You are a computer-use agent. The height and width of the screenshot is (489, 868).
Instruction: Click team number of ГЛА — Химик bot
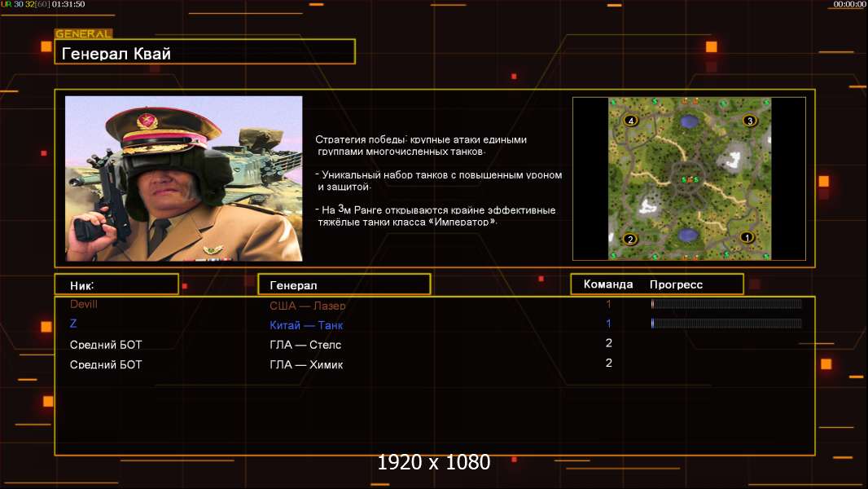(608, 363)
